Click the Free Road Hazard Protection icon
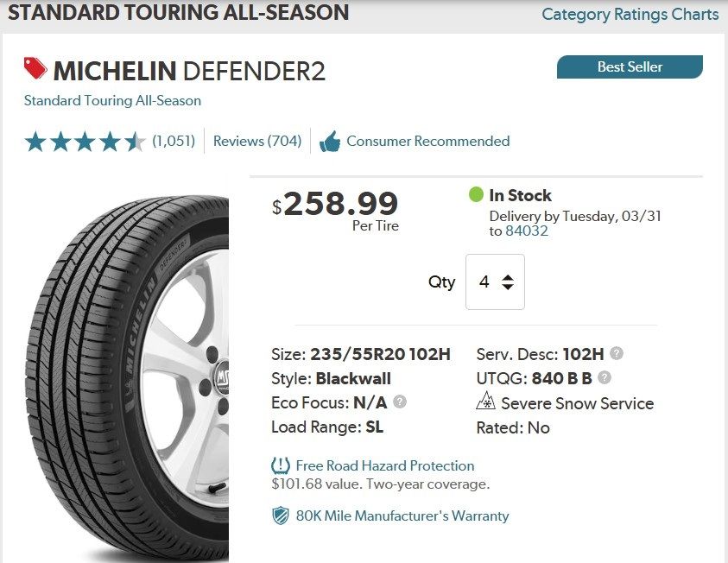728x563 pixels. click(x=281, y=466)
